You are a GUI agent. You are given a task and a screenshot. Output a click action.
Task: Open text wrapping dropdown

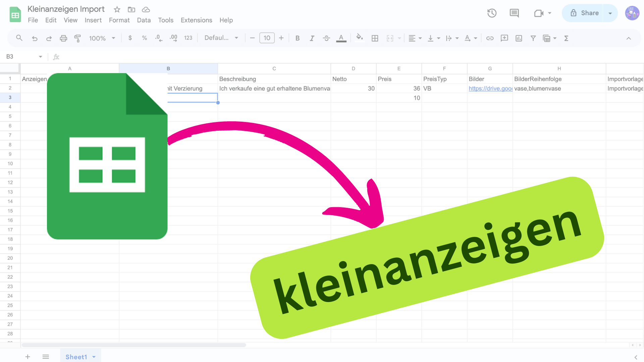(452, 38)
